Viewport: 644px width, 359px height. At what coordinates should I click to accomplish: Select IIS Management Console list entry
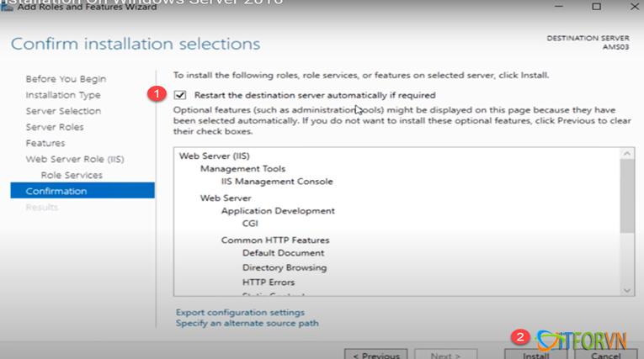click(x=277, y=182)
